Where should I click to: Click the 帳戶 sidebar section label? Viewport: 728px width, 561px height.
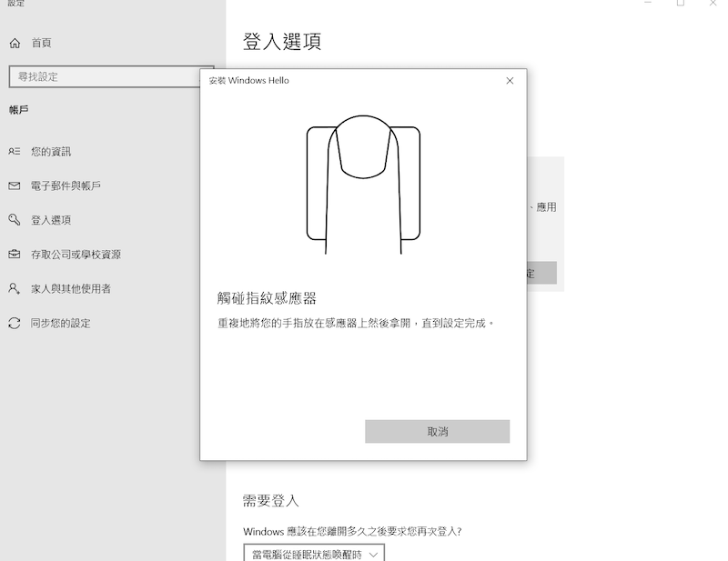[x=18, y=110]
